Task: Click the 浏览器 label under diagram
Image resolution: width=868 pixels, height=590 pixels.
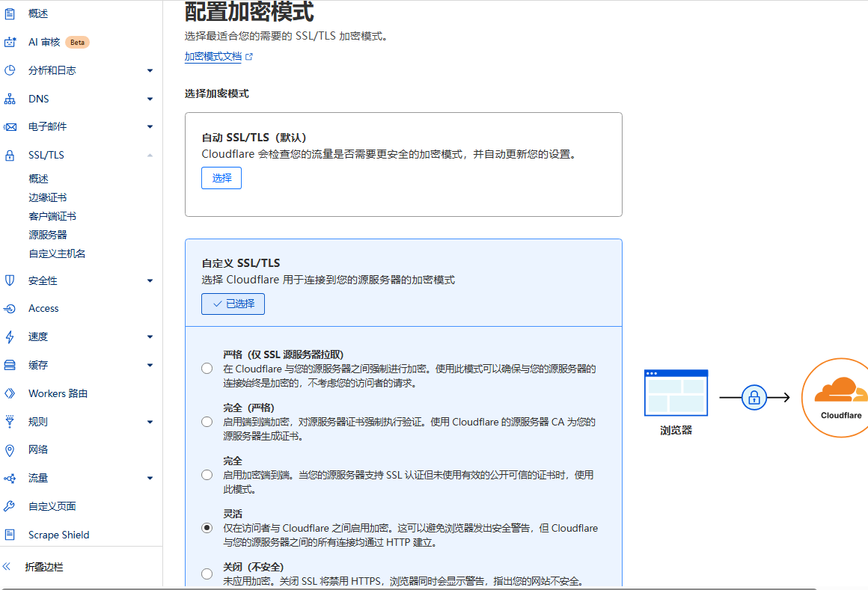Action: coord(676,430)
